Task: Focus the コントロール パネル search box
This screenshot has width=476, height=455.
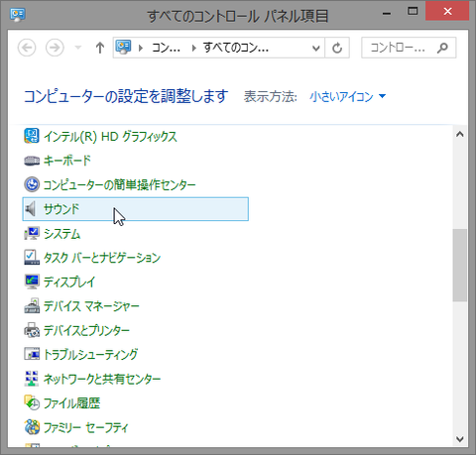Action: pos(409,48)
